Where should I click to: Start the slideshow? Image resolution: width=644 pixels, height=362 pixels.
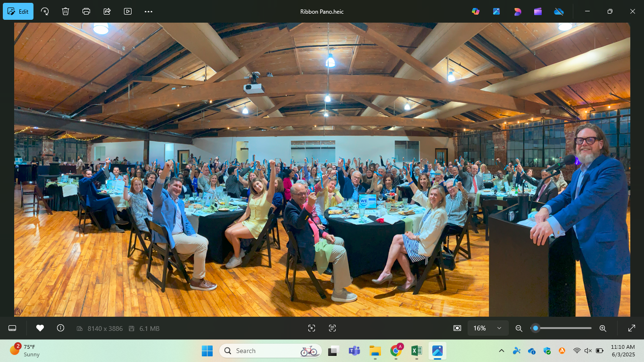[x=128, y=11]
